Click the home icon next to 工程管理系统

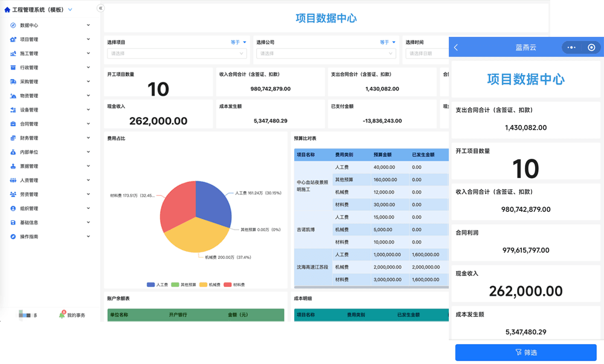point(6,10)
